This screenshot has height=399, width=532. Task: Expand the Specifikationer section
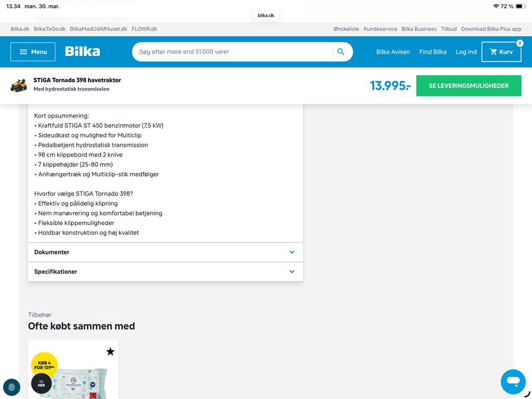(165, 272)
